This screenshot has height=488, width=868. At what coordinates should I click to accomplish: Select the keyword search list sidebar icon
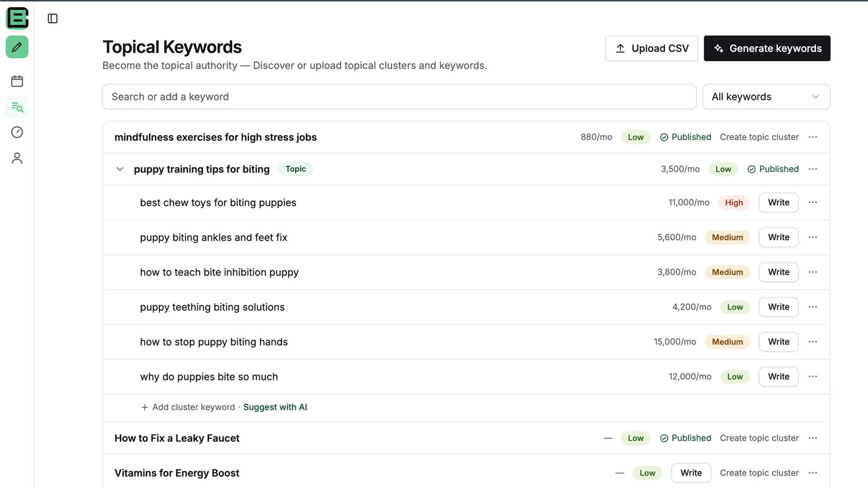(x=17, y=107)
